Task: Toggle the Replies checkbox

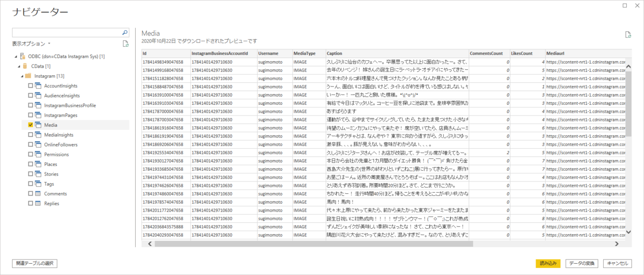Action: point(30,204)
